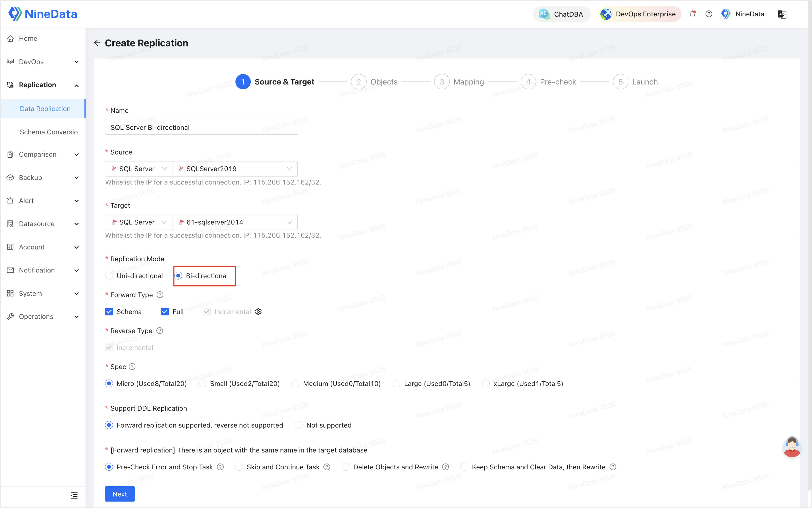Expand the Notification menu chevron
The width and height of the screenshot is (812, 508).
point(77,270)
